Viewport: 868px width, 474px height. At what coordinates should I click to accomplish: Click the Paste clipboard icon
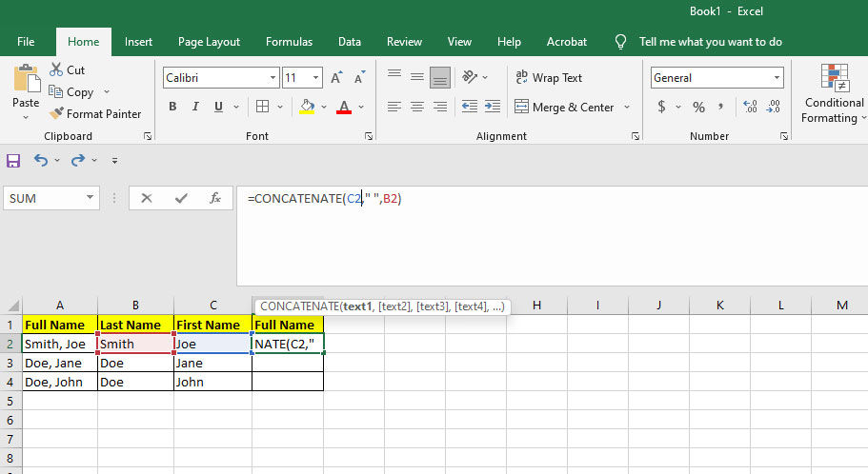click(x=26, y=80)
